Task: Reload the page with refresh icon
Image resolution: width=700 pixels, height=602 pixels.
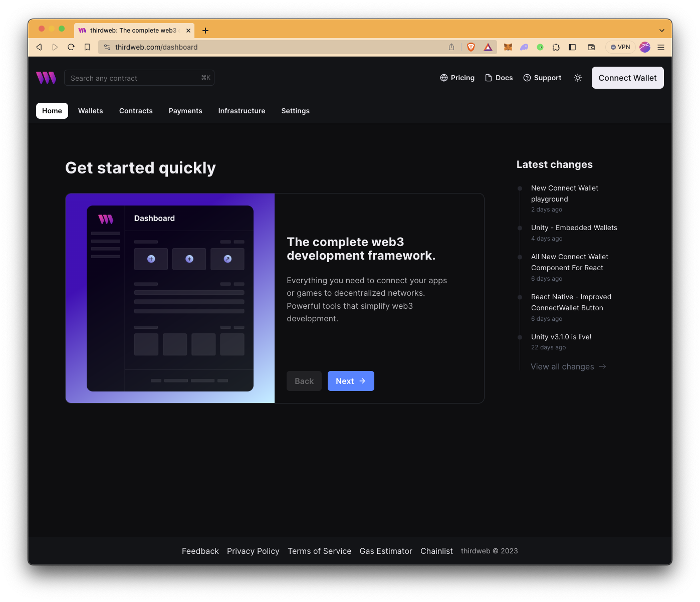Action: pos(71,47)
